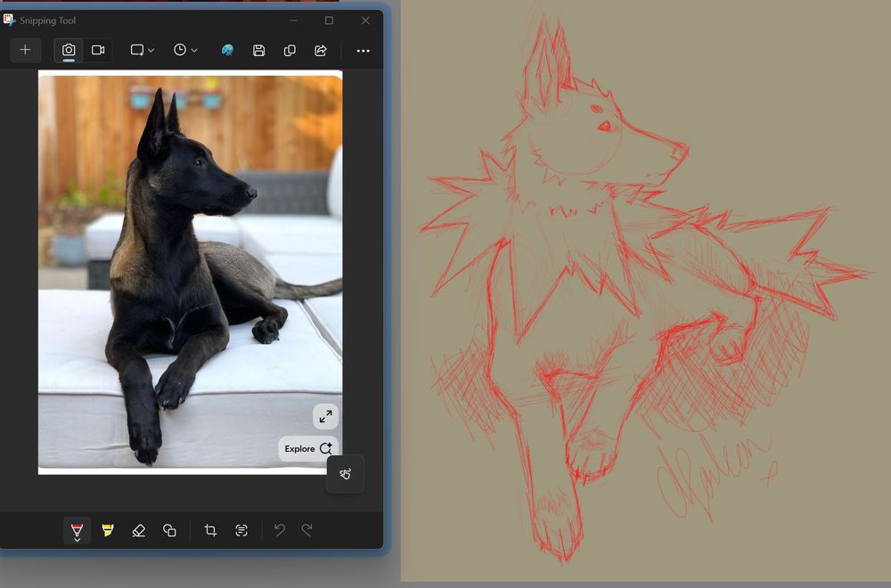Select the yellow Highlighter tool
The width and height of the screenshot is (891, 588).
click(x=108, y=530)
